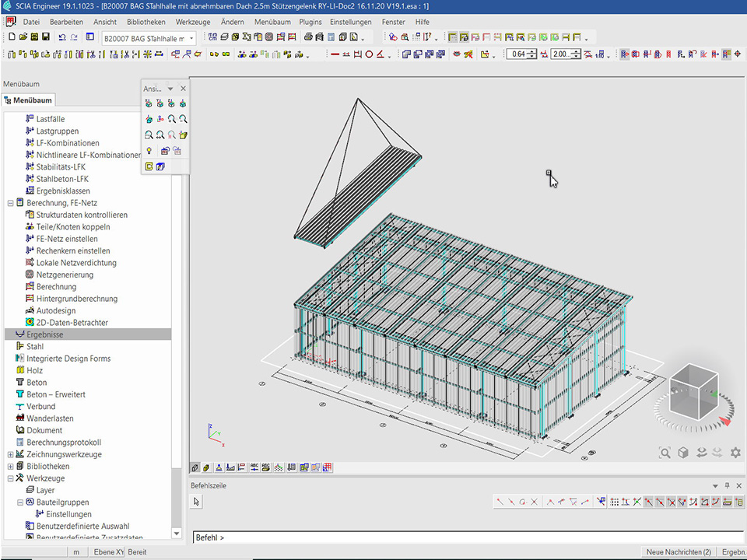The image size is (747, 560).
Task: Click the save project floppy disk icon
Action: click(46, 37)
